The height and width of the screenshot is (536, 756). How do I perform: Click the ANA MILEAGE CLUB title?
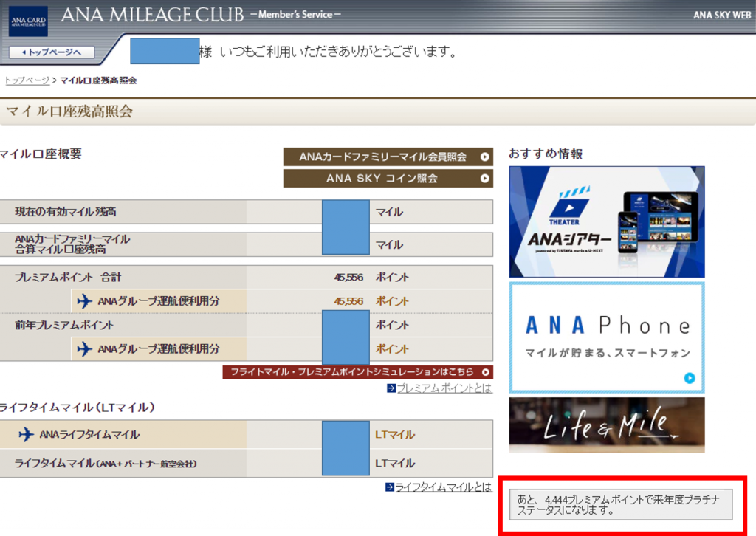[152, 15]
